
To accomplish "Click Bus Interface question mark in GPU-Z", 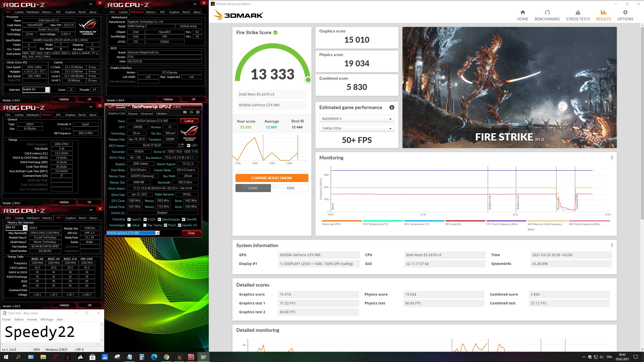I will [x=198, y=158].
